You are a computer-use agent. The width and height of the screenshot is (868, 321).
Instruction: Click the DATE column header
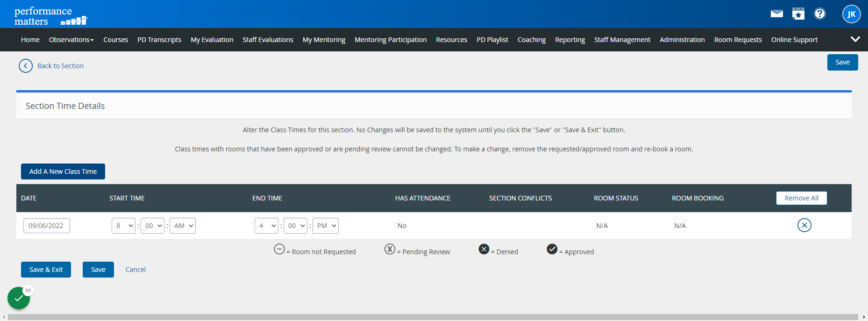pos(29,198)
